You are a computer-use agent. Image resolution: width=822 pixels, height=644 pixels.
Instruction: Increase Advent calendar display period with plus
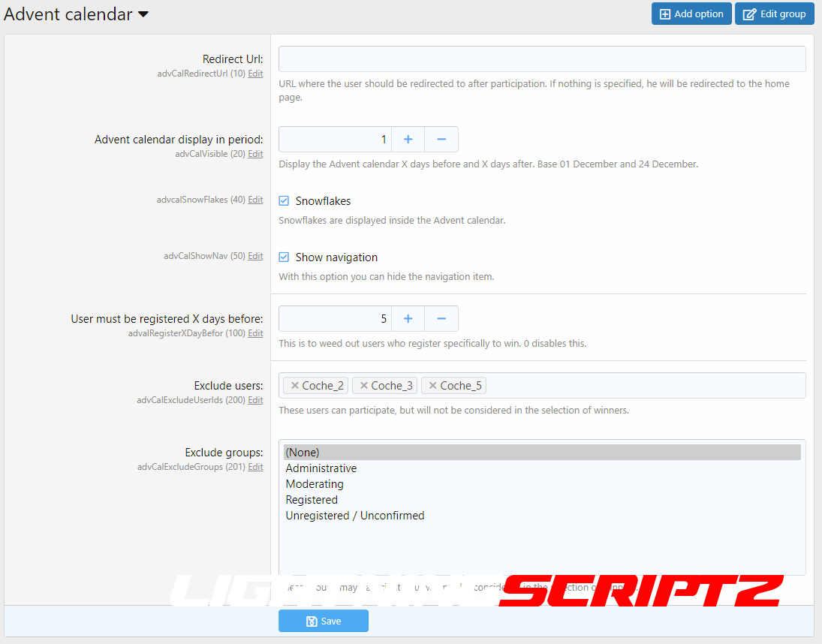pos(408,140)
